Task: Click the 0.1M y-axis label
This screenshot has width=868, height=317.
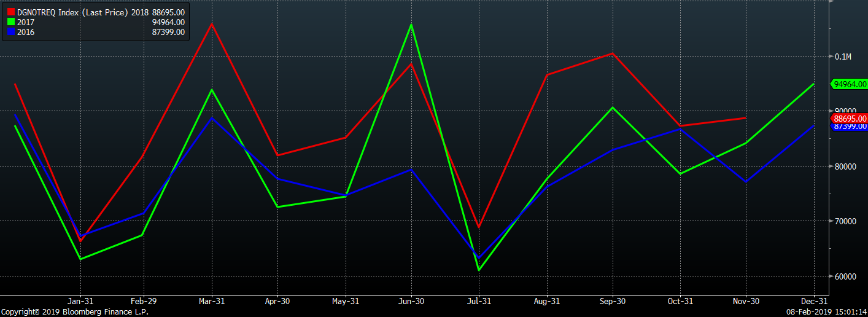Action: (842, 57)
